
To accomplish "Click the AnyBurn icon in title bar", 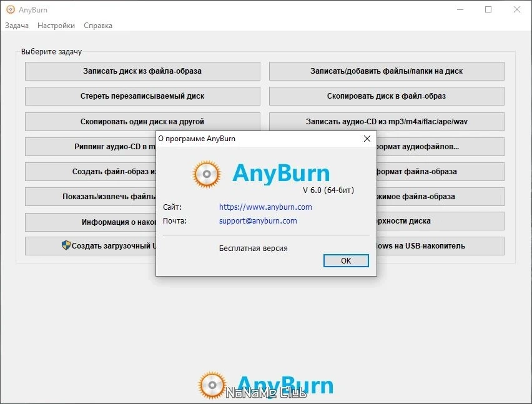I will pyautogui.click(x=11, y=9).
